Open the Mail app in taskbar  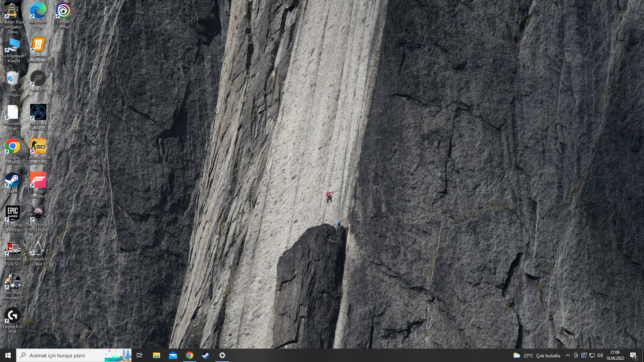tap(173, 355)
